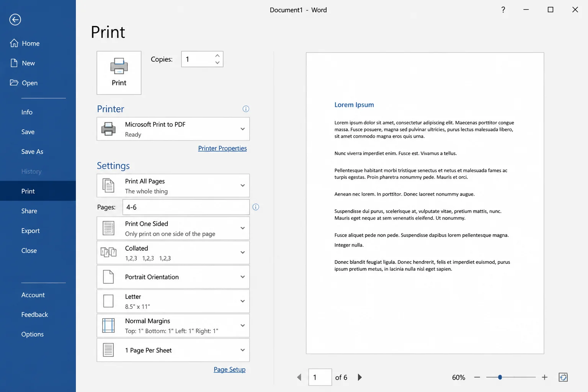
Task: Click the zoom out minus icon
Action: click(x=477, y=377)
